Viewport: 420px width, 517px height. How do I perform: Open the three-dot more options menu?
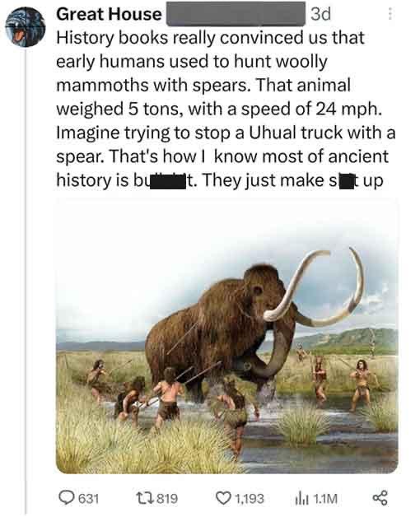(x=390, y=14)
